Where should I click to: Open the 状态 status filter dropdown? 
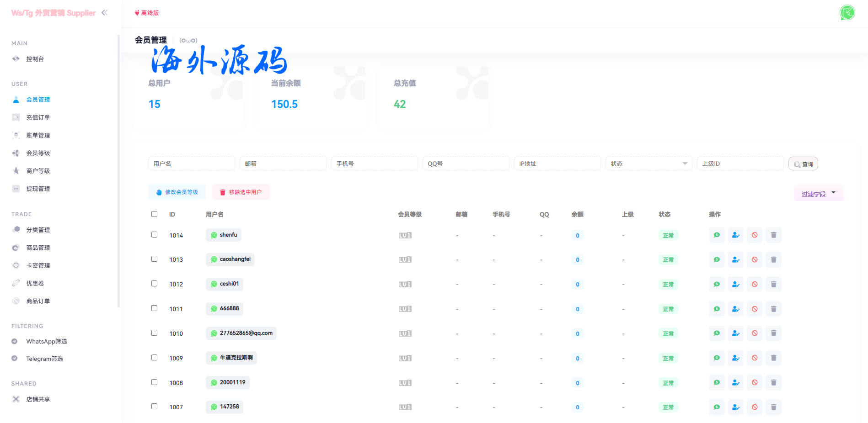click(648, 164)
